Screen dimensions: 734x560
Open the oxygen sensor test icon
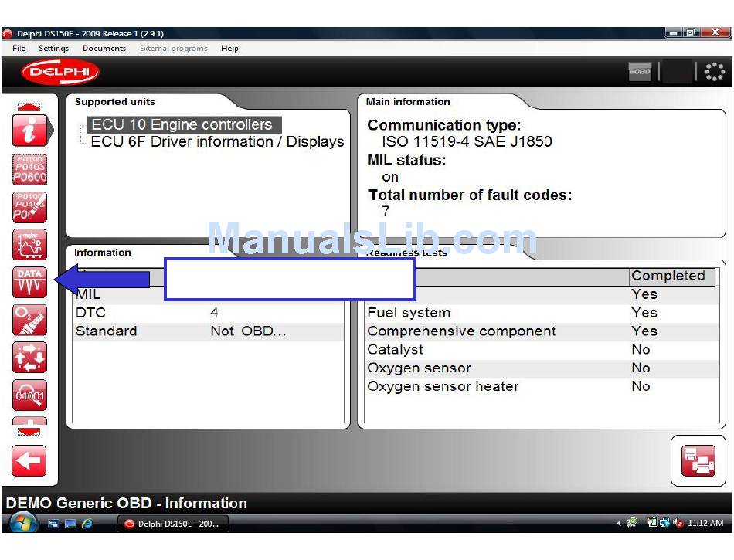(x=29, y=320)
